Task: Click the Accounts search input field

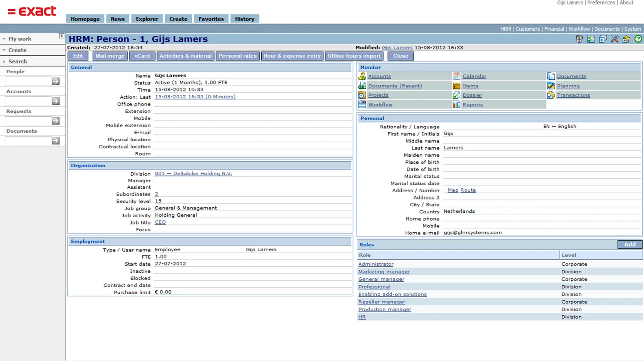Action: [x=28, y=101]
